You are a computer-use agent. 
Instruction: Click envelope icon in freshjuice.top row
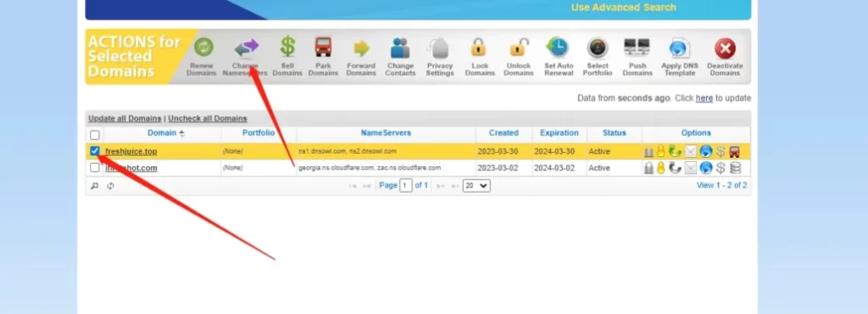[x=690, y=152]
